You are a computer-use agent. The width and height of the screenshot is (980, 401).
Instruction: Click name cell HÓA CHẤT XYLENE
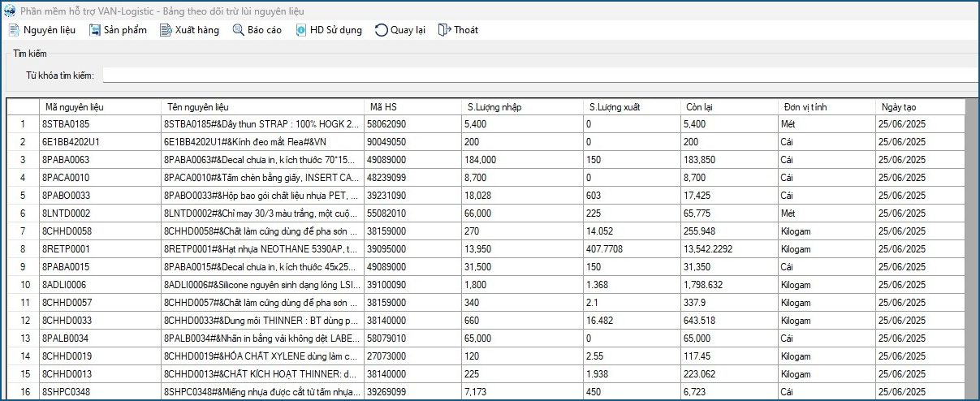(x=262, y=356)
